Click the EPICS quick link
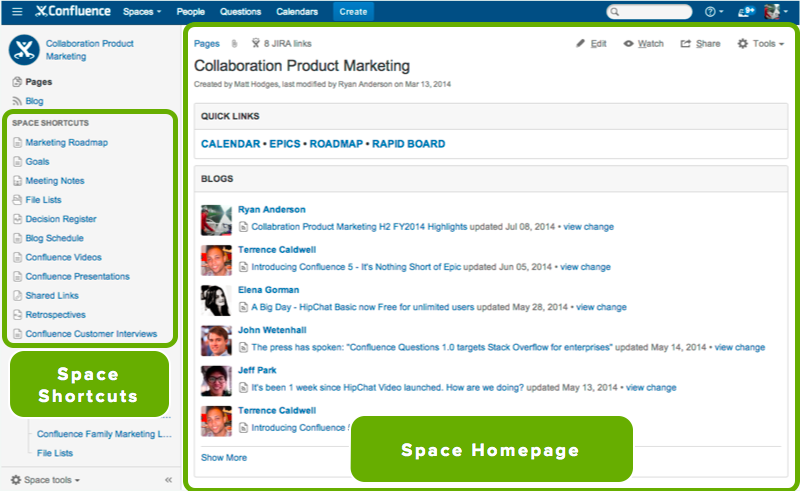The height and width of the screenshot is (491, 800). coord(285,144)
